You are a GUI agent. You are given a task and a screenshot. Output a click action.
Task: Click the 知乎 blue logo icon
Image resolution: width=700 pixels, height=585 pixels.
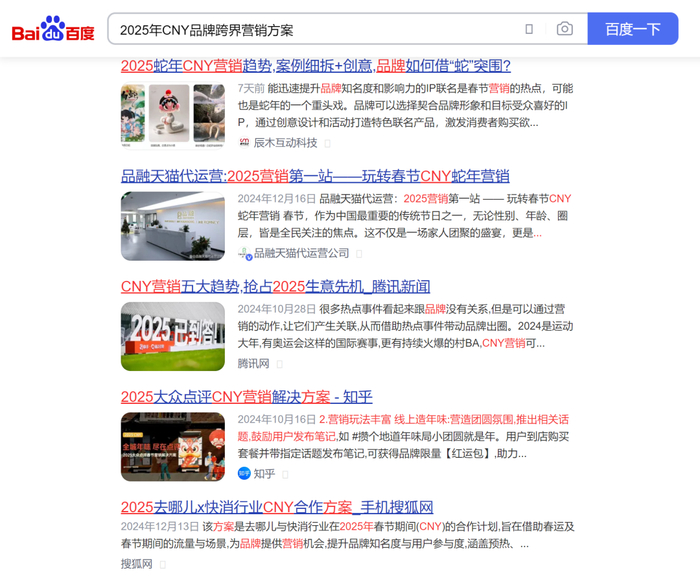tap(244, 473)
